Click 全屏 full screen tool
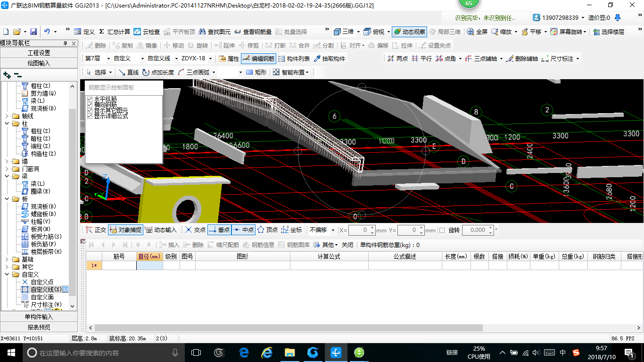This screenshot has height=362, width=644. click(x=477, y=32)
